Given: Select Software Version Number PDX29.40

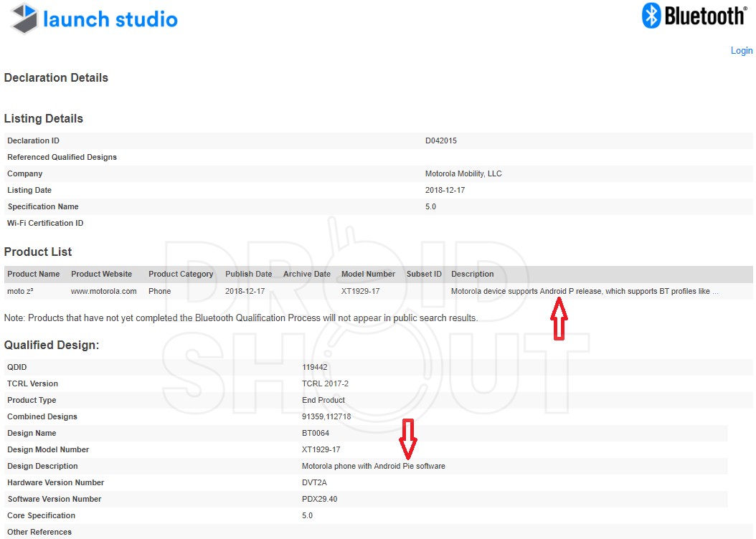Looking at the screenshot, I should (x=319, y=499).
